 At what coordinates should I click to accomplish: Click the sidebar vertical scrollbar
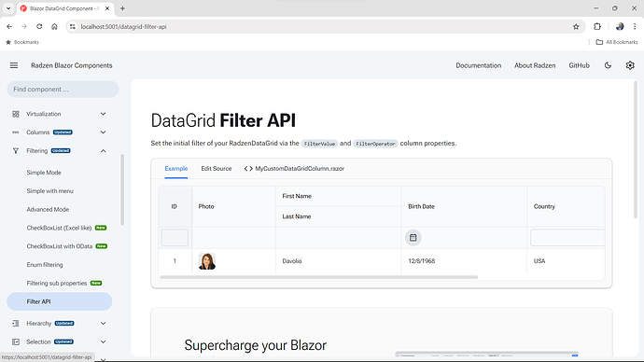tap(122, 189)
